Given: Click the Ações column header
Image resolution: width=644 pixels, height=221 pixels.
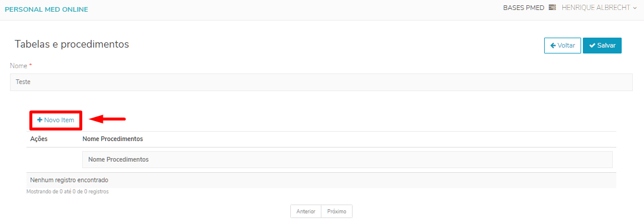Looking at the screenshot, I should click(39, 139).
